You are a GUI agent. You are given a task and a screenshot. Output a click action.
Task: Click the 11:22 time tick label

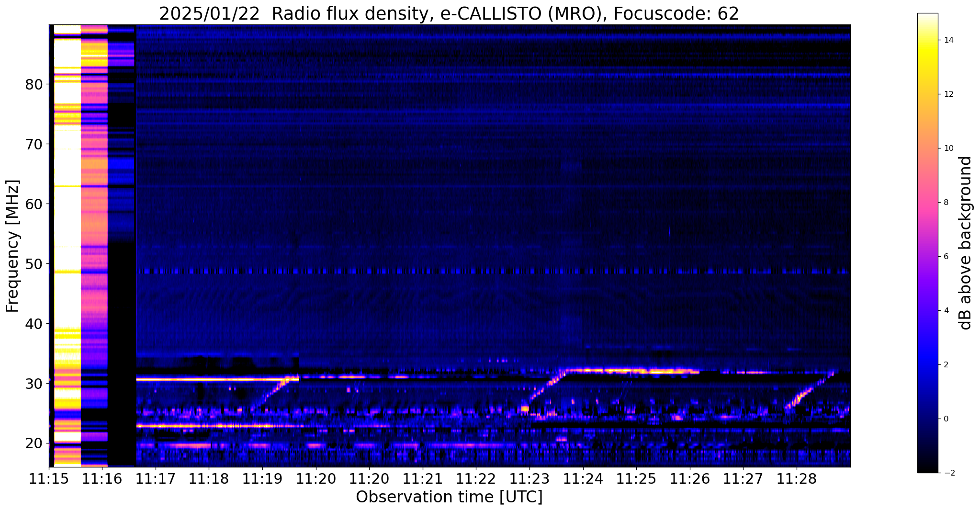click(x=476, y=479)
